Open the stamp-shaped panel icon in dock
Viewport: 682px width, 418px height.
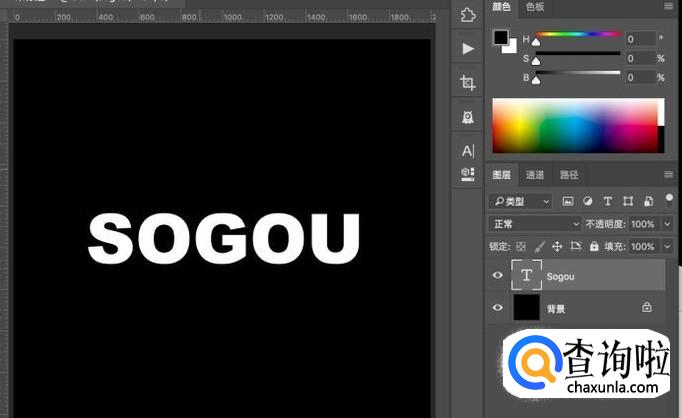(x=468, y=117)
